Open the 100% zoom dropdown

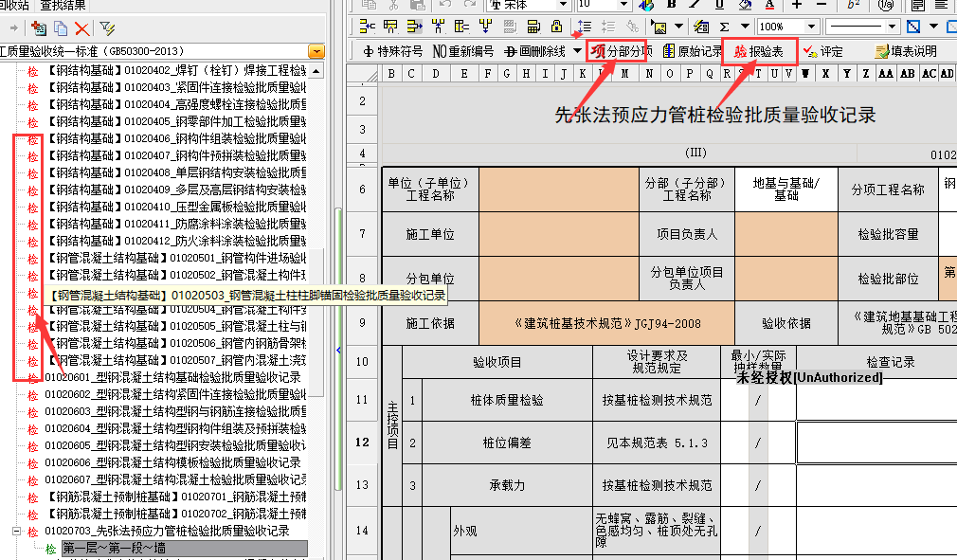pos(812,27)
